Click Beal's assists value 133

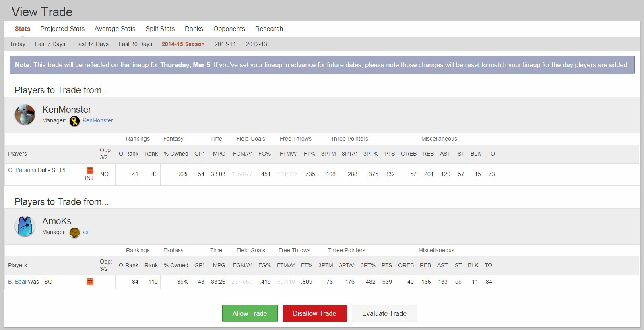443,282
